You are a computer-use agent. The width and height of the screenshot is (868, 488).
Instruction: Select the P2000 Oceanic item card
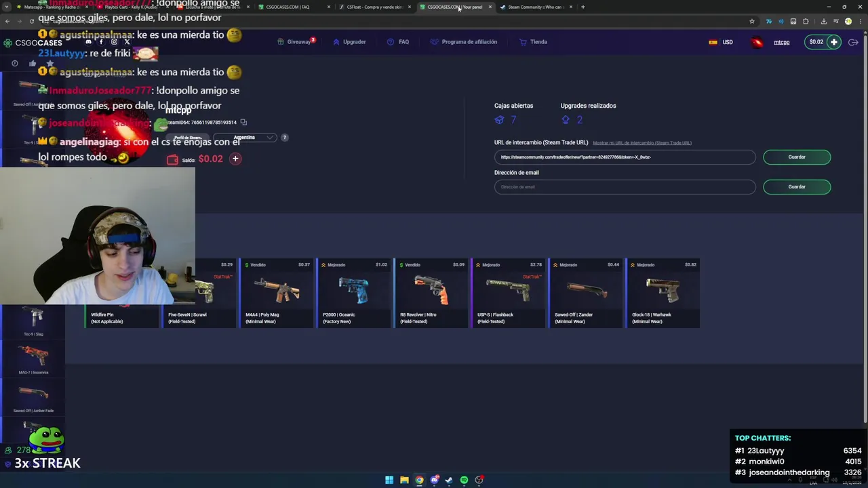point(354,293)
